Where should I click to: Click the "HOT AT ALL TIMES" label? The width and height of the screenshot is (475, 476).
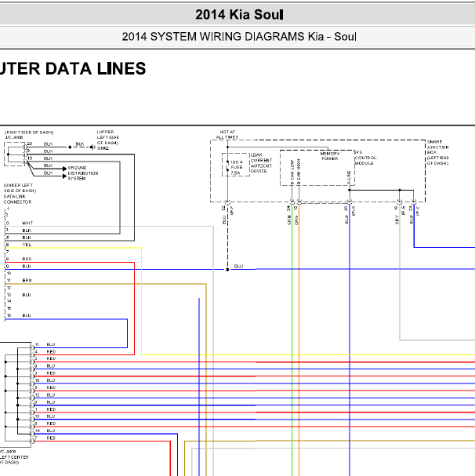click(x=227, y=134)
